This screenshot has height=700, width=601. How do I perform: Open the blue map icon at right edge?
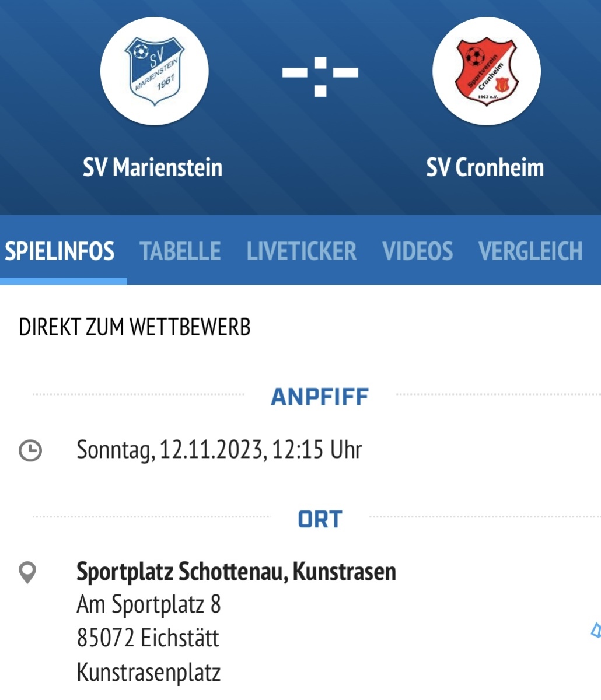pyautogui.click(x=596, y=631)
